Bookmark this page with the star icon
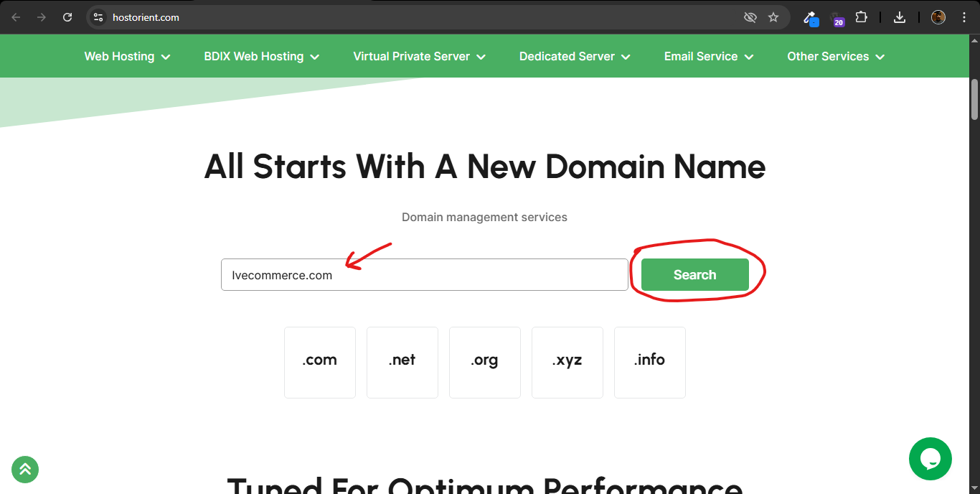980x494 pixels. 773,17
